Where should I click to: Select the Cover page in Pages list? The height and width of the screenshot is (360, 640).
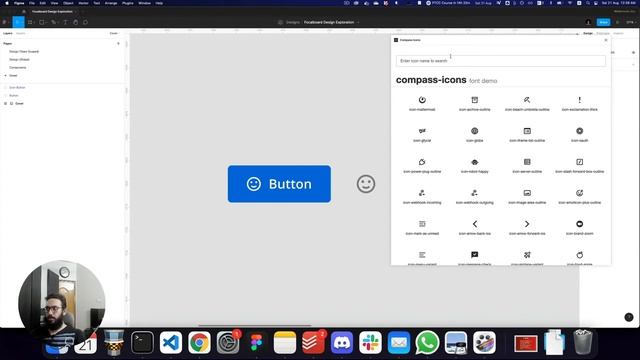13,76
